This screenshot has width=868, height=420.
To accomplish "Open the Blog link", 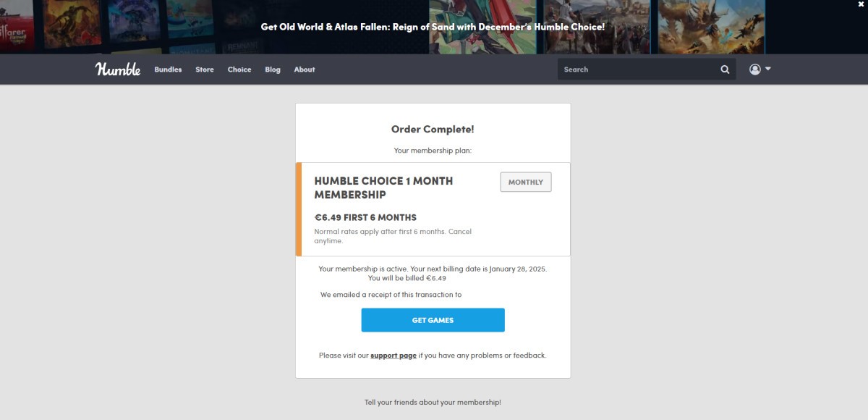I will click(x=273, y=70).
